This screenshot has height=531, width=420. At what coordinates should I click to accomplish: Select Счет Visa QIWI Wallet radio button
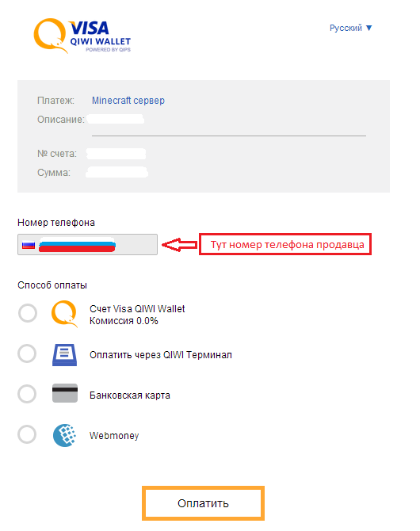click(x=28, y=313)
